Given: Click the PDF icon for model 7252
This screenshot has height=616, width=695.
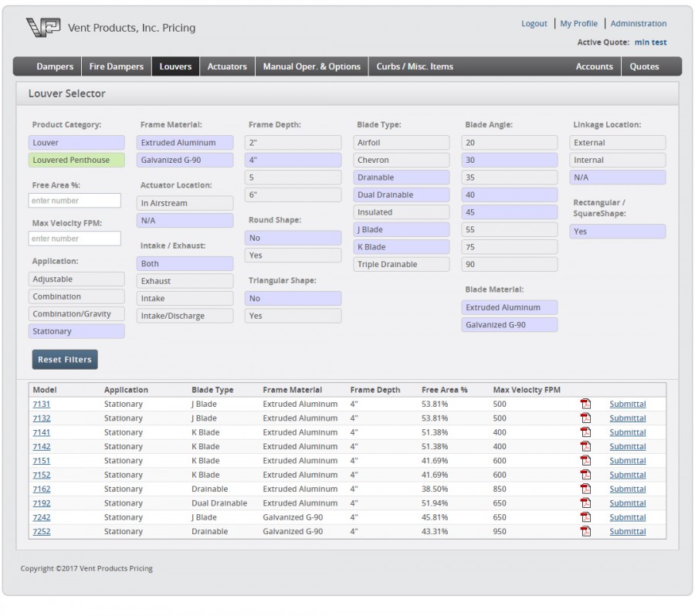Looking at the screenshot, I should [585, 531].
